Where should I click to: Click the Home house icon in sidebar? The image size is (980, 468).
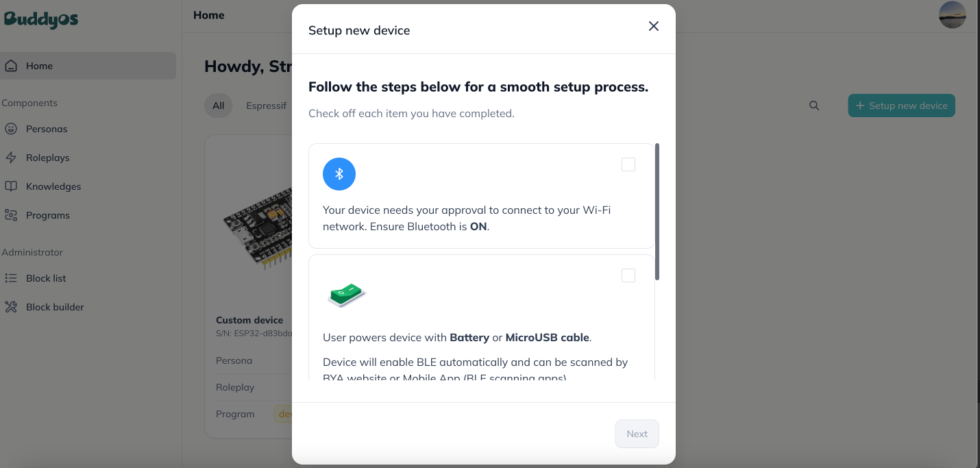pyautogui.click(x=11, y=66)
